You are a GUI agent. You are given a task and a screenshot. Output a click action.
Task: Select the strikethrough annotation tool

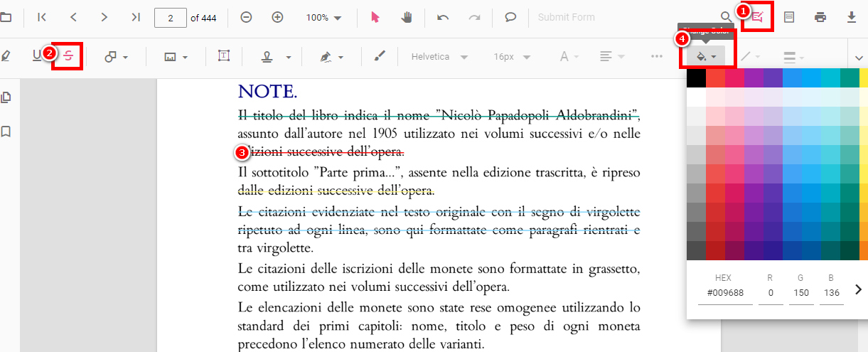pyautogui.click(x=68, y=56)
